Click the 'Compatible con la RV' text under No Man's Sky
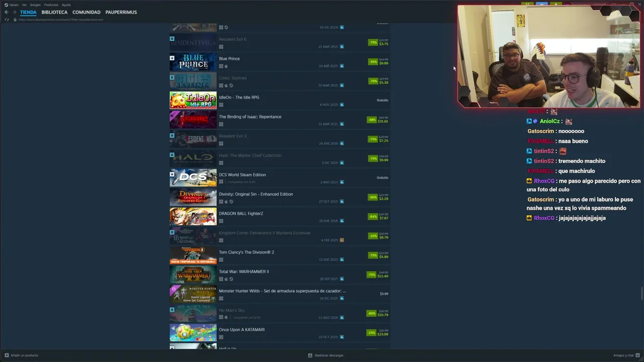 [247, 318]
